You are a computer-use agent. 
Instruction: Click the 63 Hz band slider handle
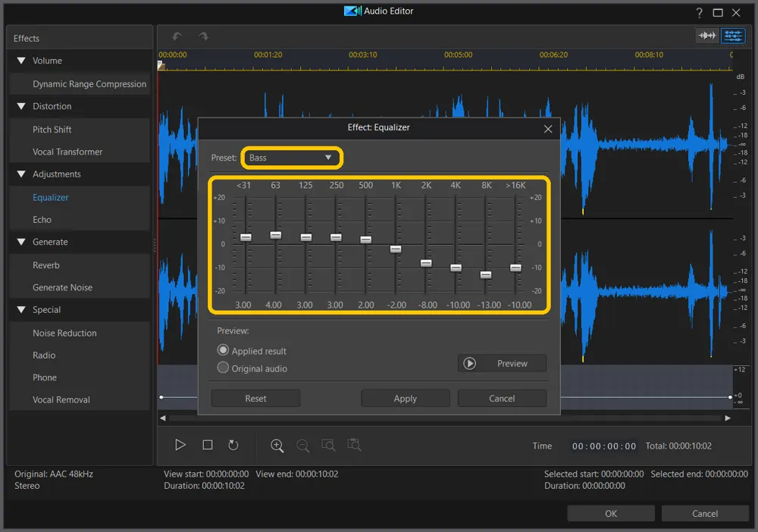[x=276, y=236]
